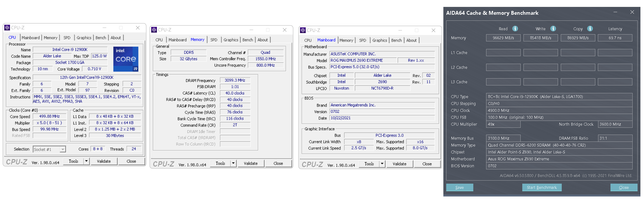The width and height of the screenshot is (644, 201).
Task: Click the Specification field 12th Gen Intel
Action: (x=87, y=78)
